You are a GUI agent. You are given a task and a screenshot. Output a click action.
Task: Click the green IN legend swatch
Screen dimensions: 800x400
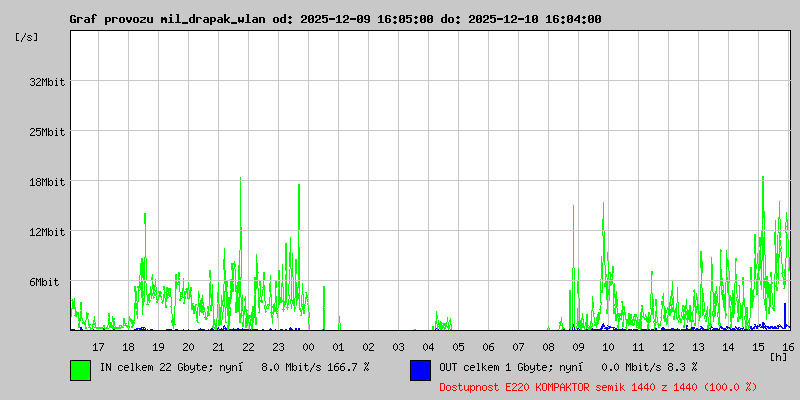[x=80, y=370]
